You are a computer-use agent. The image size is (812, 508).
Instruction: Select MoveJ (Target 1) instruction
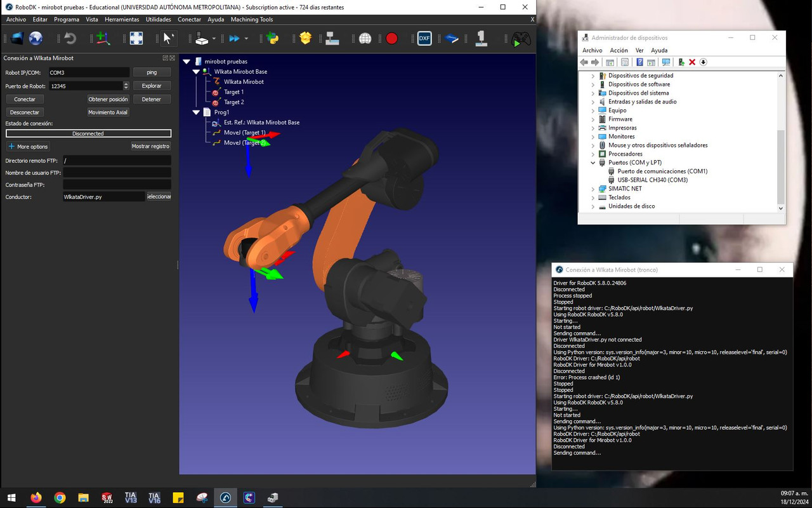(x=244, y=133)
